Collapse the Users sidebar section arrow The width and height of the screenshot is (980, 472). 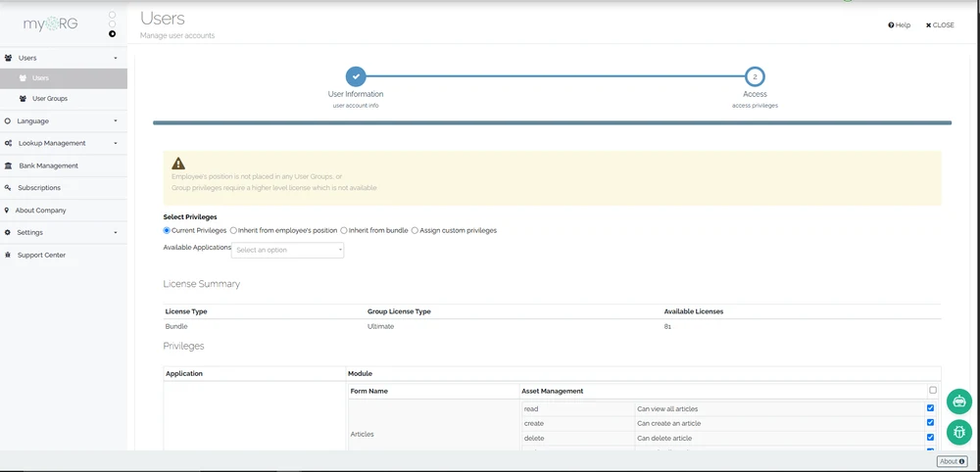pos(116,58)
